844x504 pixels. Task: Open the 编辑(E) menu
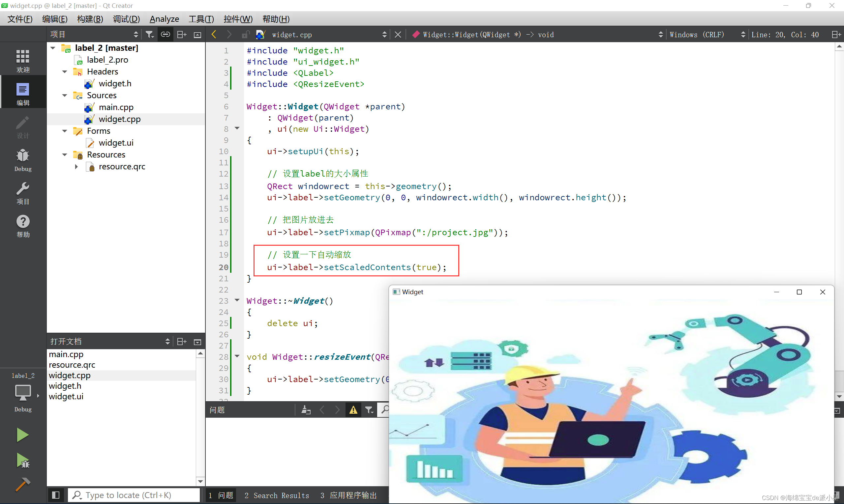pyautogui.click(x=55, y=19)
